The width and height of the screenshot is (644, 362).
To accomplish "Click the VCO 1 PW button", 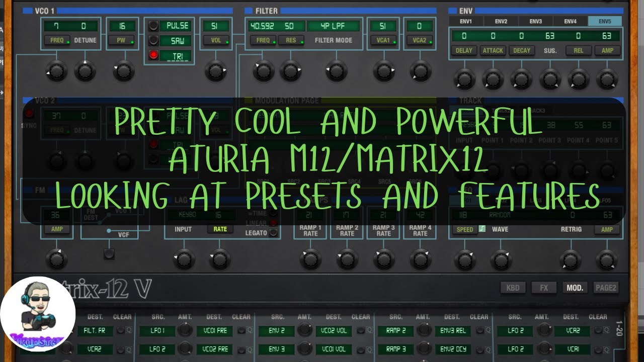I will (x=121, y=40).
